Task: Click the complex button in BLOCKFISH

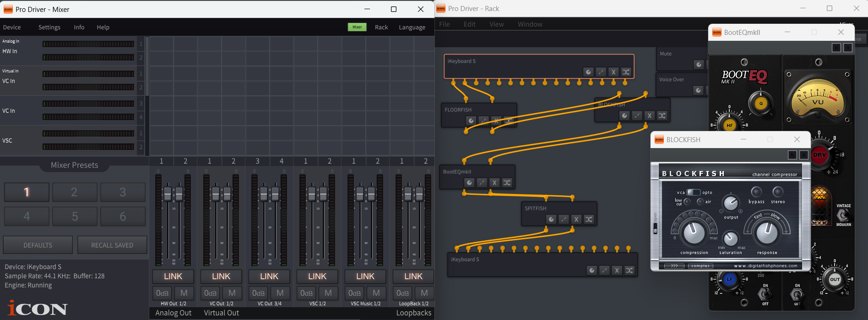Action: point(700,266)
